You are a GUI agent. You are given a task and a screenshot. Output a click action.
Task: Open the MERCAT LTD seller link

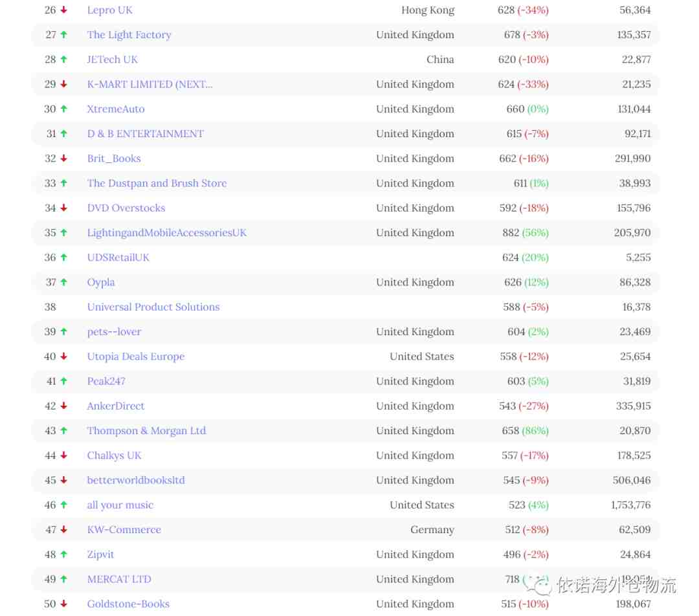coord(119,579)
